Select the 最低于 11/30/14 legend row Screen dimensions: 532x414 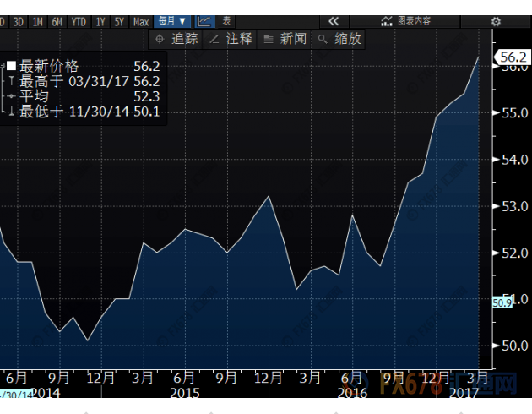tap(84, 112)
